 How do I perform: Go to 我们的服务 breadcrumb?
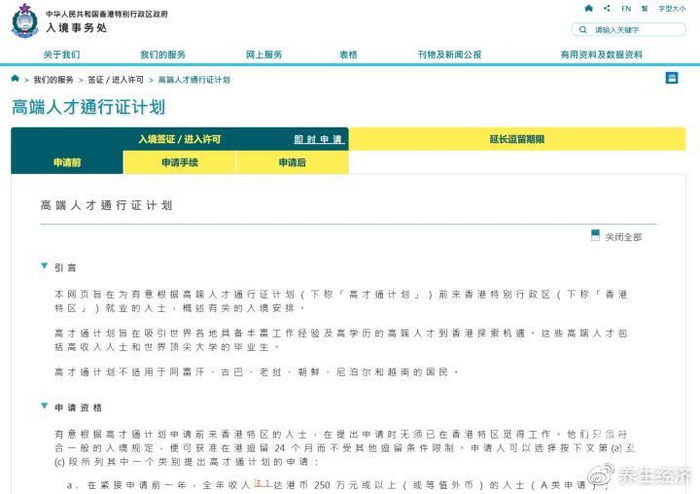[x=54, y=80]
